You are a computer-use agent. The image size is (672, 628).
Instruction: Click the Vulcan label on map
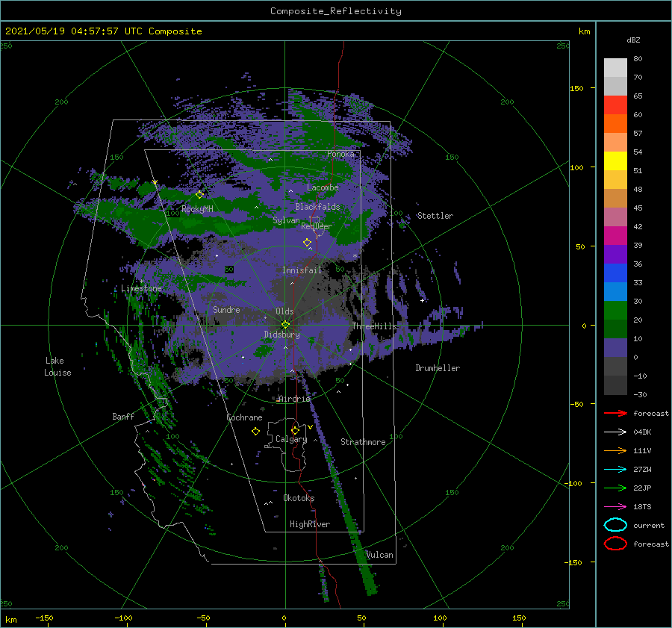380,555
